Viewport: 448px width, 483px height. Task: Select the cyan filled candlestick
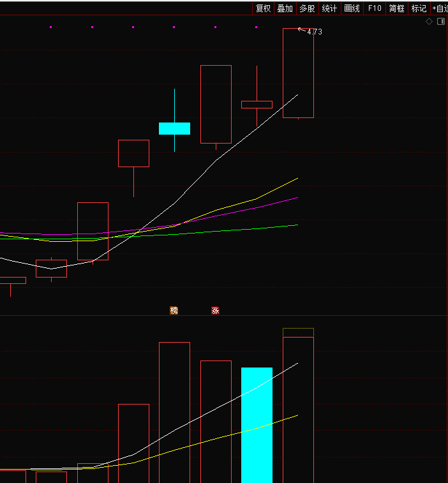tap(174, 128)
